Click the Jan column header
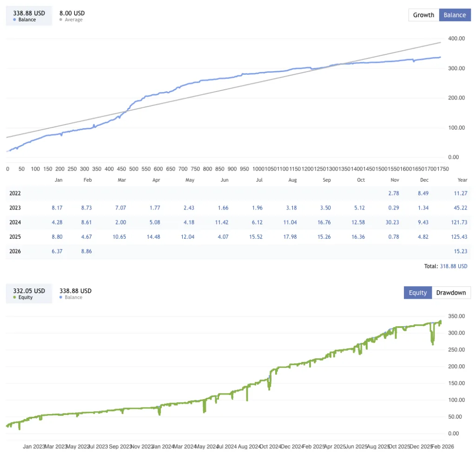 58,180
